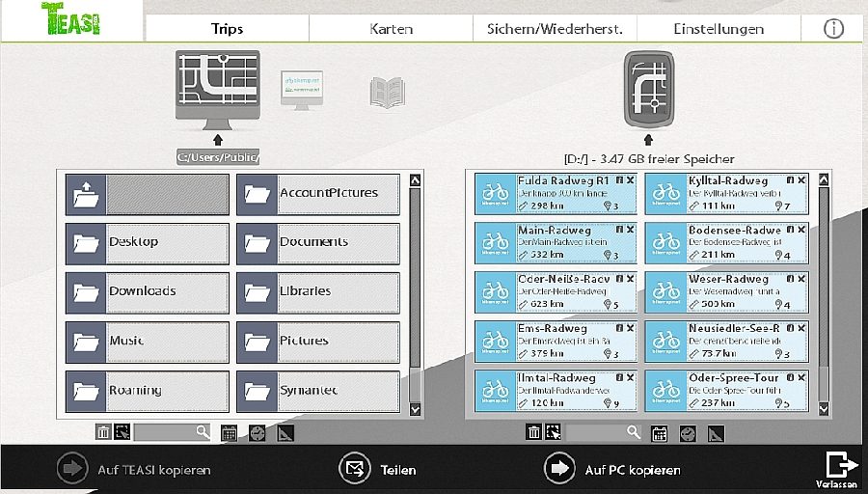Open the open-book icon
Viewport: 868px width, 494px height.
point(388,93)
